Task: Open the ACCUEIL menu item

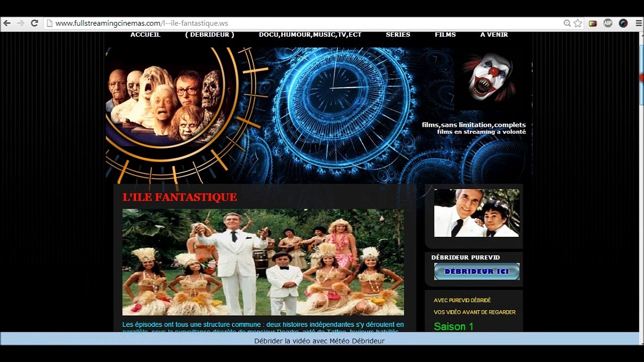Action: (x=145, y=35)
